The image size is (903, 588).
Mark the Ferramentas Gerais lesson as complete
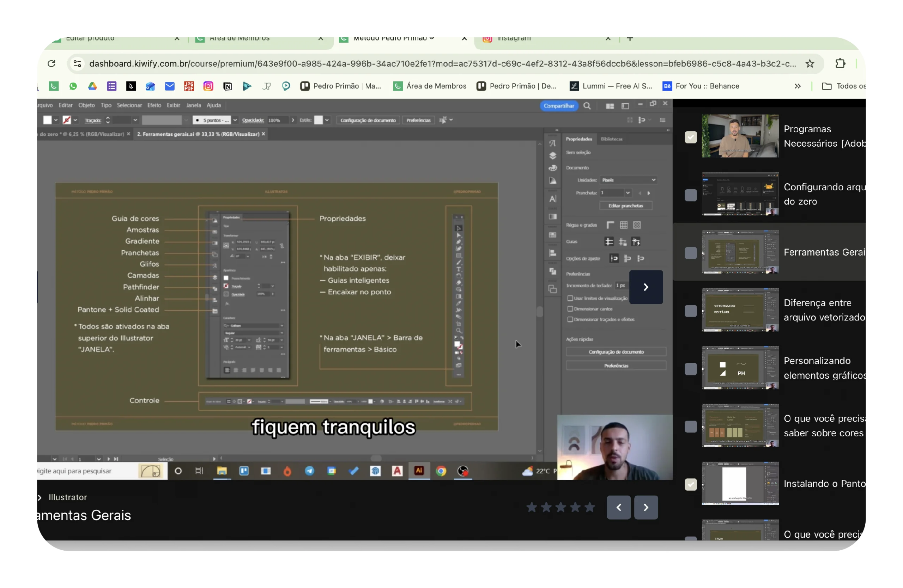(x=691, y=253)
